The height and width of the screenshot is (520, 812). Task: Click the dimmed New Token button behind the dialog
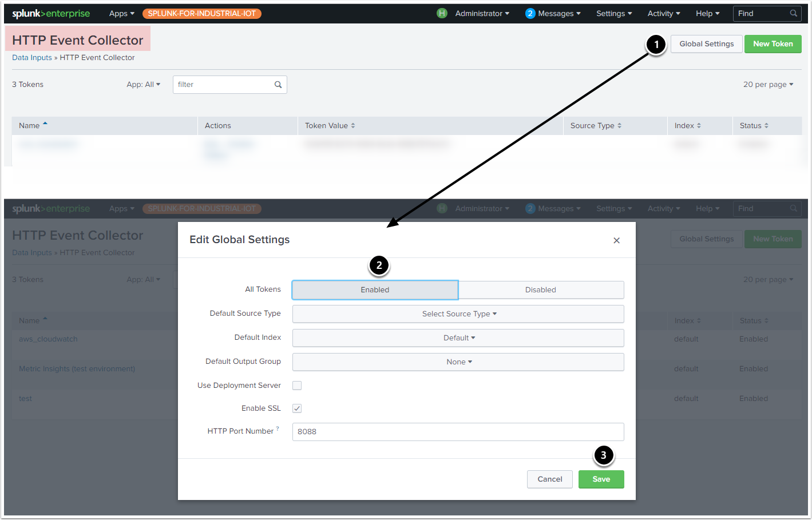pos(773,239)
